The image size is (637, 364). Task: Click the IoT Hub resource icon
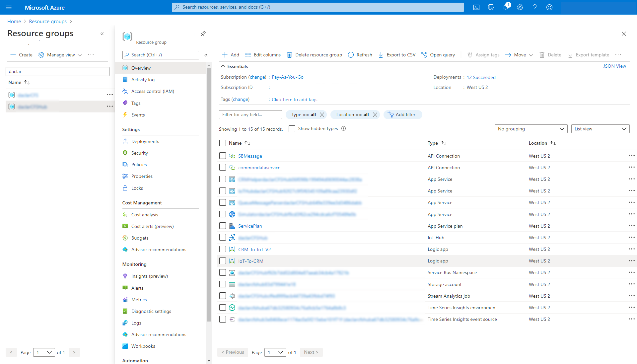coord(232,238)
